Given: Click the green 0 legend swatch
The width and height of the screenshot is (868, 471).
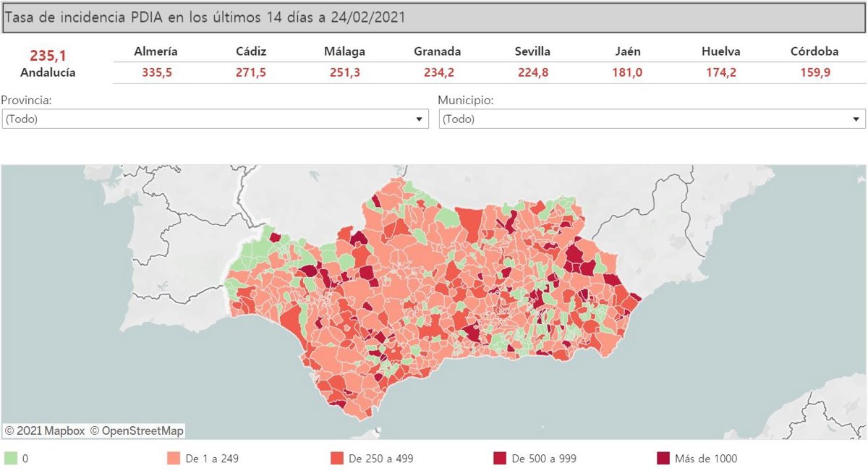Looking at the screenshot, I should click(11, 459).
